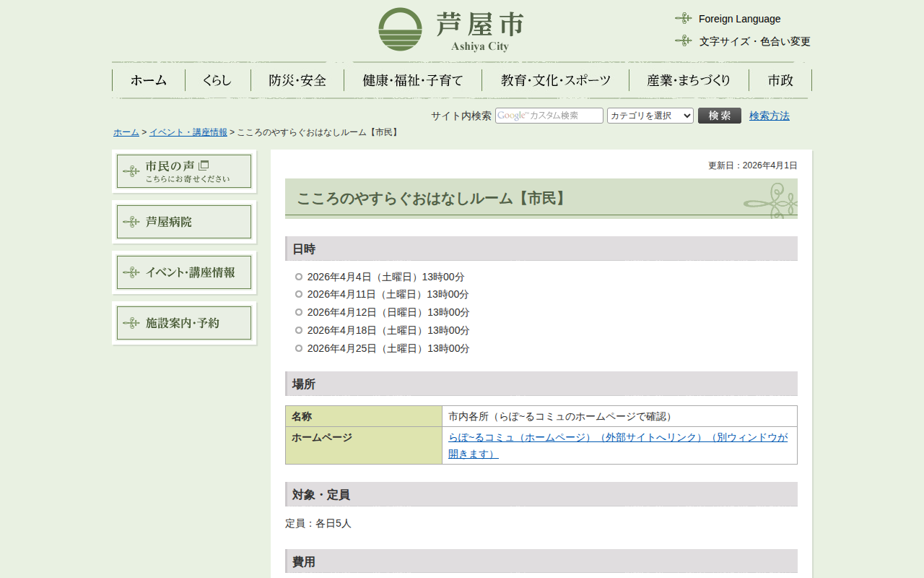Open the ホーム menu item
Image resolution: width=924 pixels, height=578 pixels.
(149, 80)
